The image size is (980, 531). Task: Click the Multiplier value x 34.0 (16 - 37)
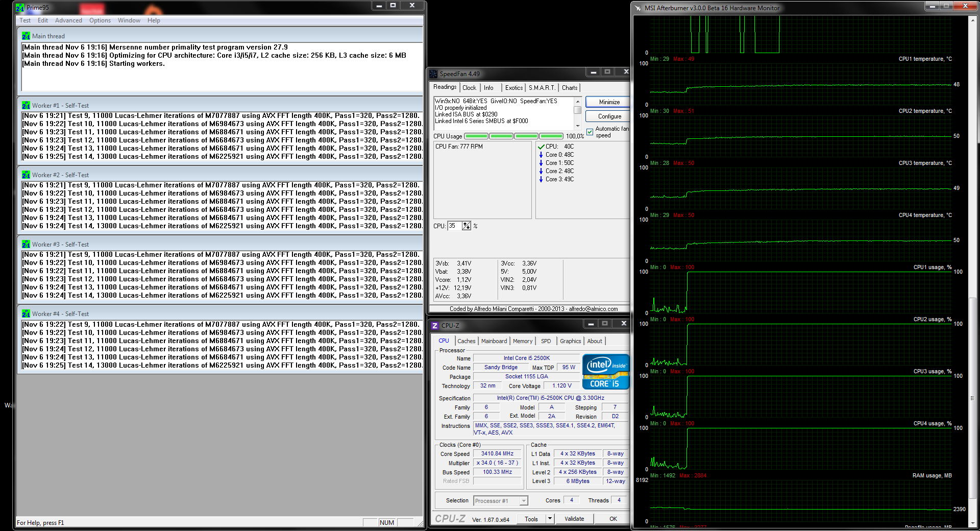tap(497, 463)
